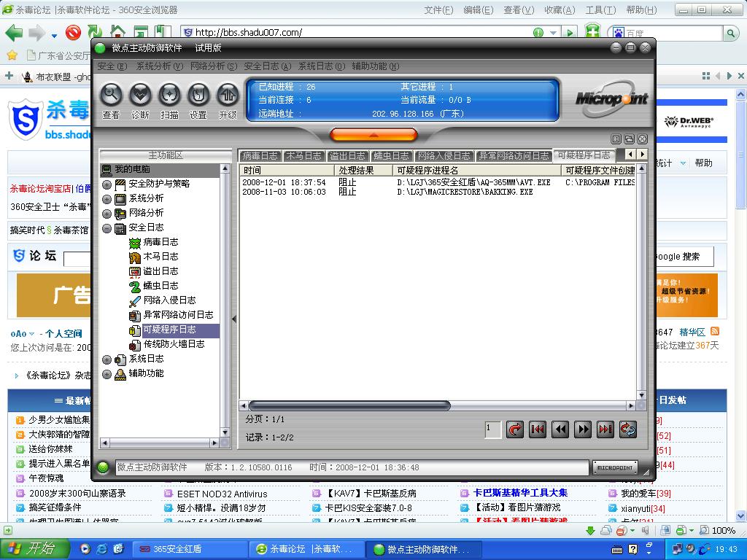Open the 安全日志(A) menu
Screen dimensions: 747x560
click(x=267, y=66)
